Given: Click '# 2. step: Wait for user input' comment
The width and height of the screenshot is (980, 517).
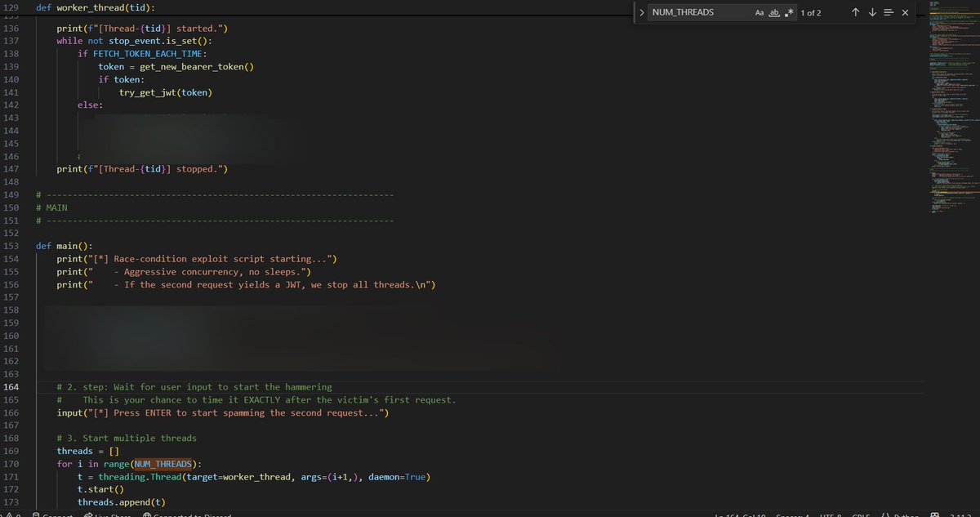Looking at the screenshot, I should pyautogui.click(x=194, y=386).
